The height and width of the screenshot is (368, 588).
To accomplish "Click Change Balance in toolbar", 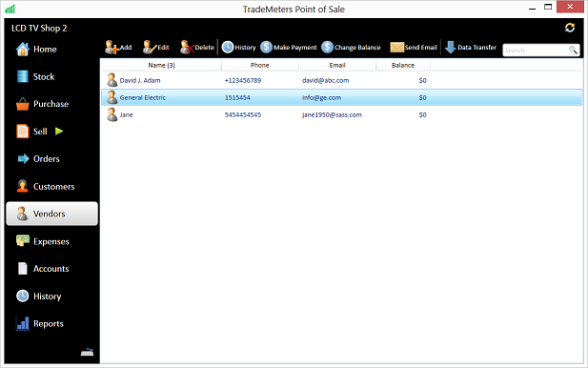I will tap(351, 48).
